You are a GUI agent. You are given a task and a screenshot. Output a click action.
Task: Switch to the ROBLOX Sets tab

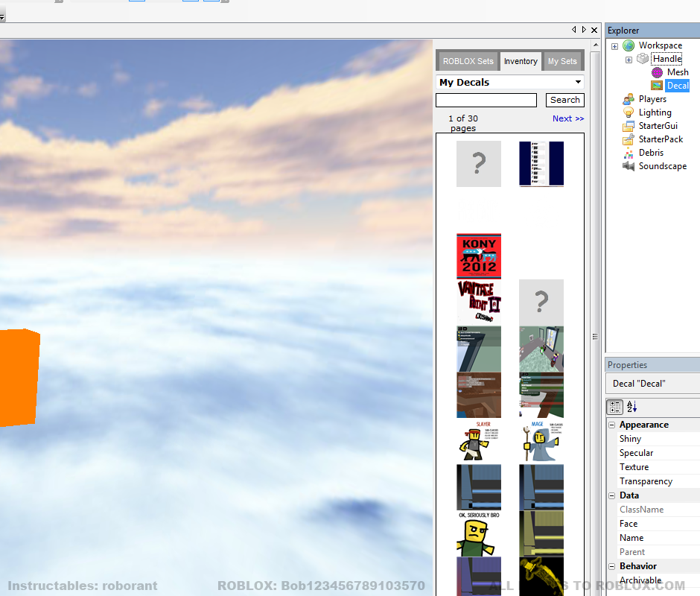(467, 61)
